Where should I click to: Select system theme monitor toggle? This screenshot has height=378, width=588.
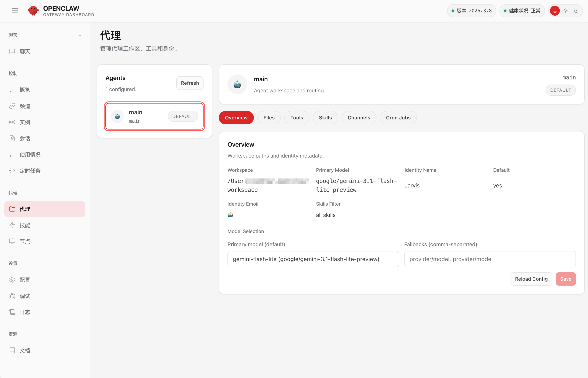[x=555, y=11]
